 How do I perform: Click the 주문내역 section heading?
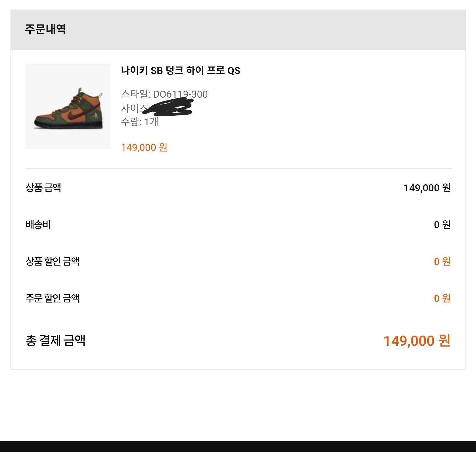click(45, 29)
